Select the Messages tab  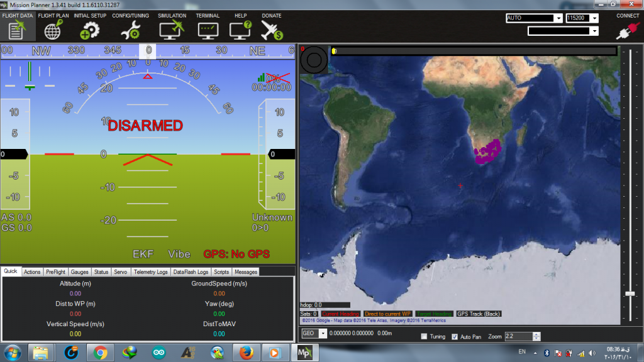point(246,271)
